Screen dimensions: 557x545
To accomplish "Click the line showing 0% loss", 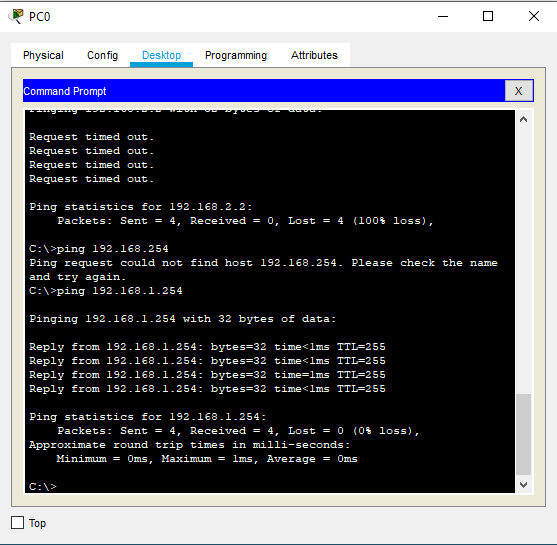I will pyautogui.click(x=238, y=431).
